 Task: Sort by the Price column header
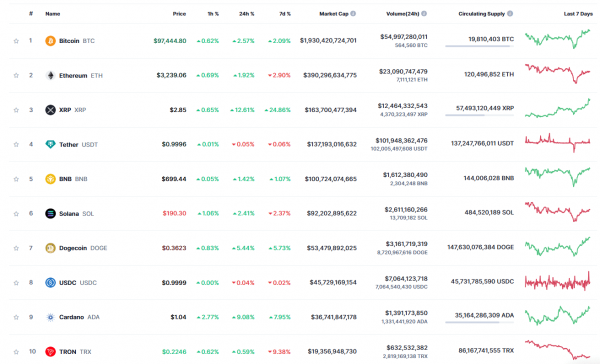pos(179,14)
